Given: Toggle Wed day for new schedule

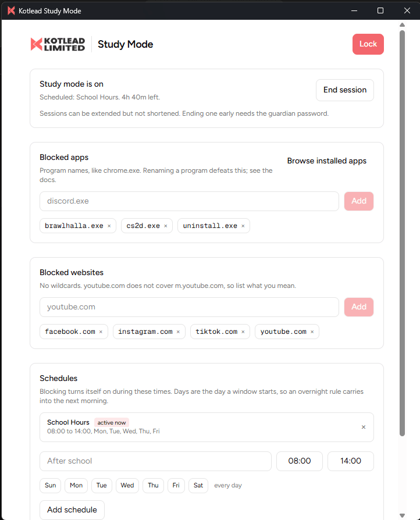Looking at the screenshot, I should pos(127,486).
